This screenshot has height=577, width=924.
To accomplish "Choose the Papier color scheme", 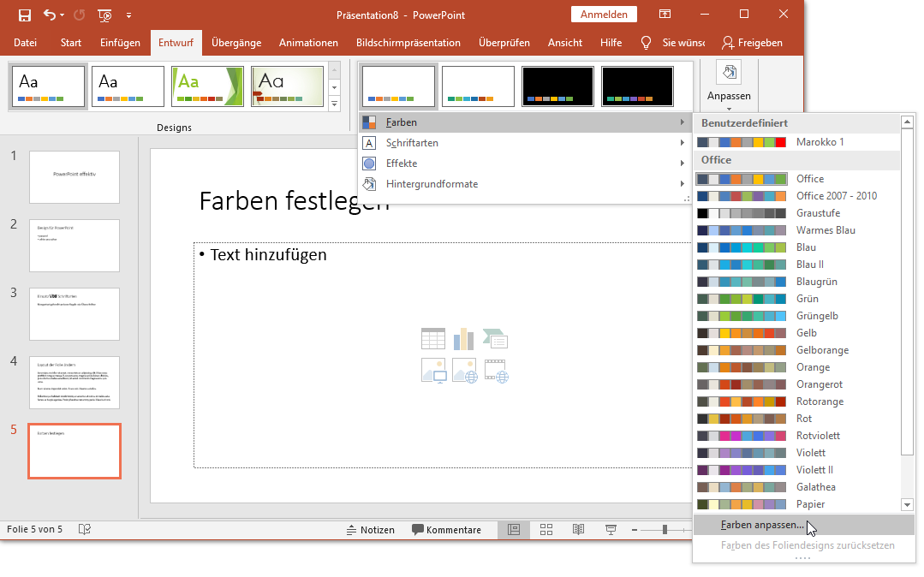I will [797, 503].
